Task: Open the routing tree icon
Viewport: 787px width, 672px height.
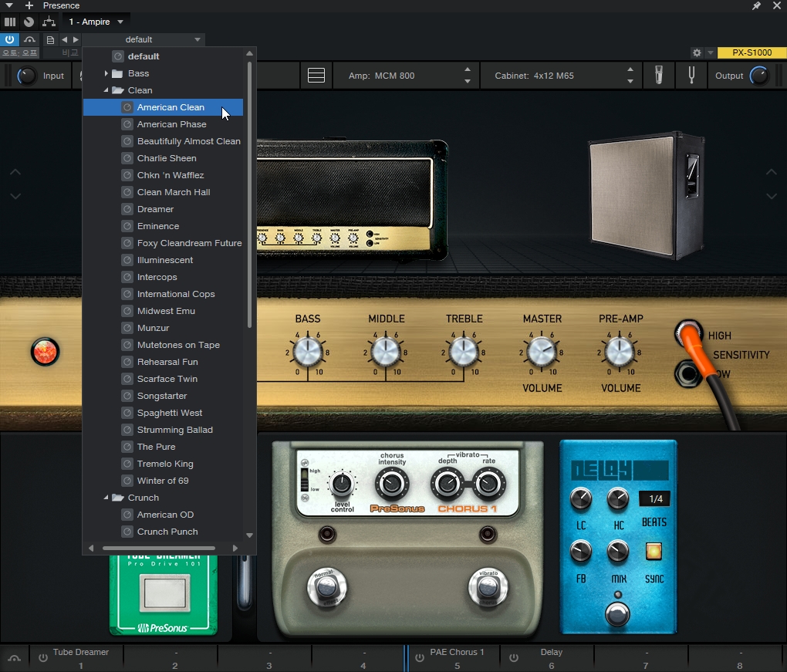Action: click(49, 22)
